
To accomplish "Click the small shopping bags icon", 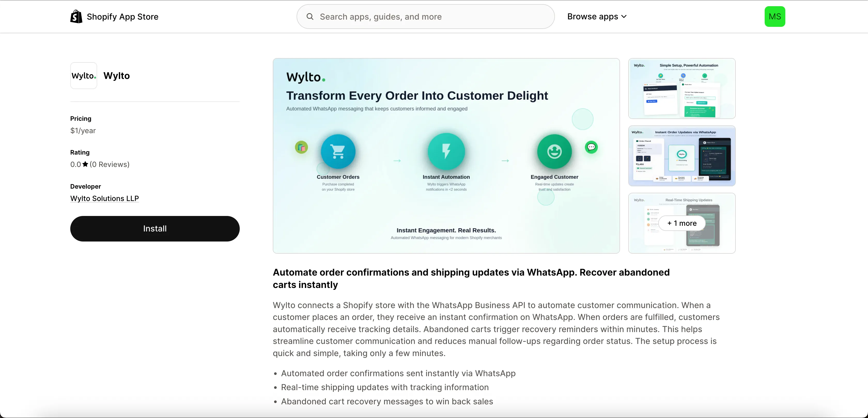I will [301, 147].
